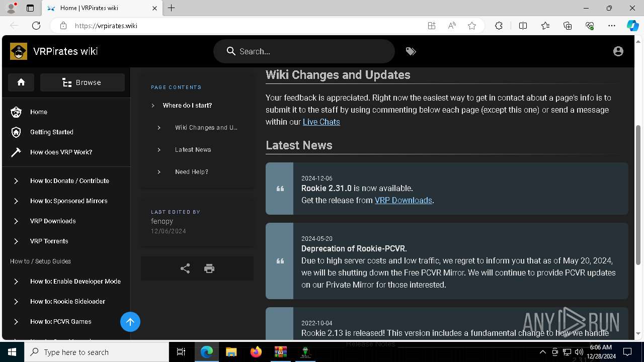Click chevron beside How to: Sponsored Mirrors
Image resolution: width=644 pixels, height=362 pixels.
[x=16, y=201]
